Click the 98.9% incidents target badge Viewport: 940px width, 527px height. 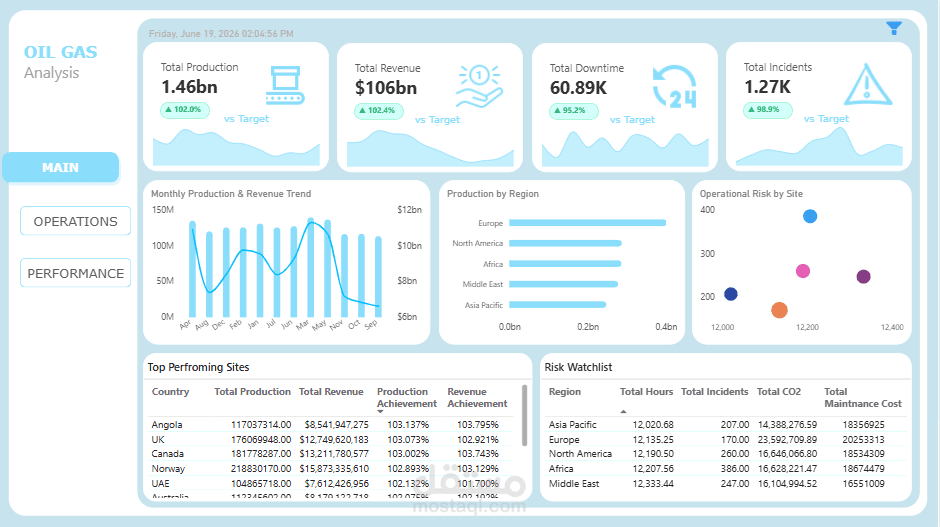(x=768, y=110)
